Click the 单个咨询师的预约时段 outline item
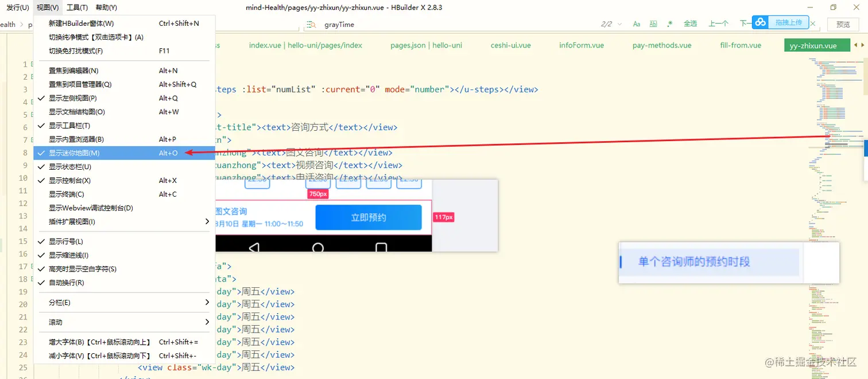Screen dimensions: 868x379 coord(709,262)
